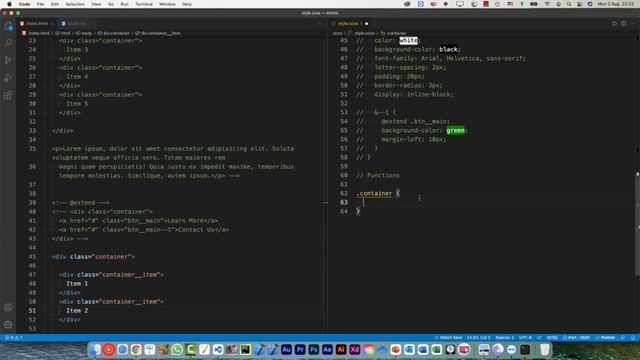Open the View menu

pyautogui.click(x=96, y=4)
